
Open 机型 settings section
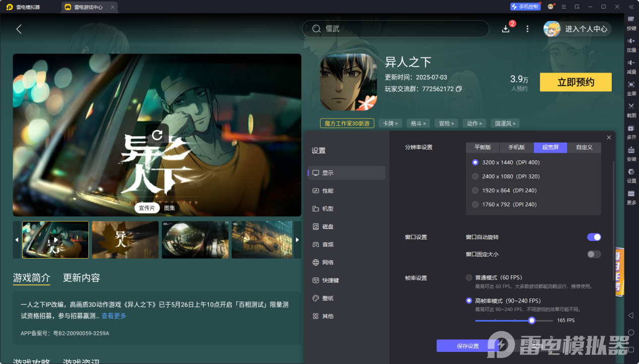pyautogui.click(x=347, y=209)
